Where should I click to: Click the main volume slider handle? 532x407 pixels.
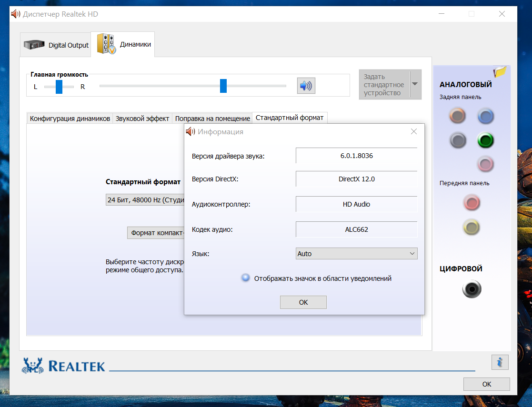pos(223,86)
